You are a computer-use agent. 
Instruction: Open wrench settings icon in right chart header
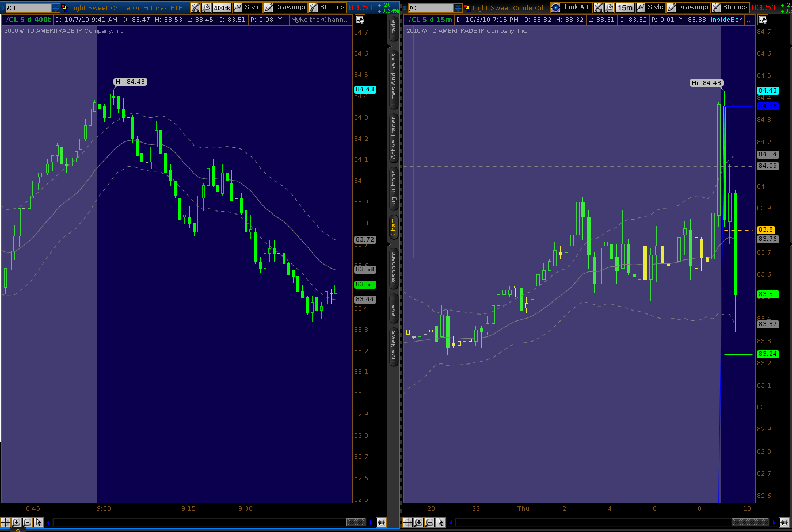[x=609, y=7]
